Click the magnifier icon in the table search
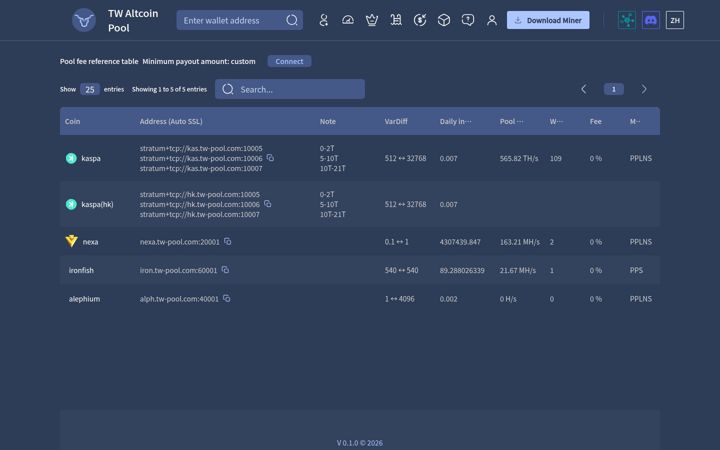Viewport: 720px width, 450px height. pos(228,89)
